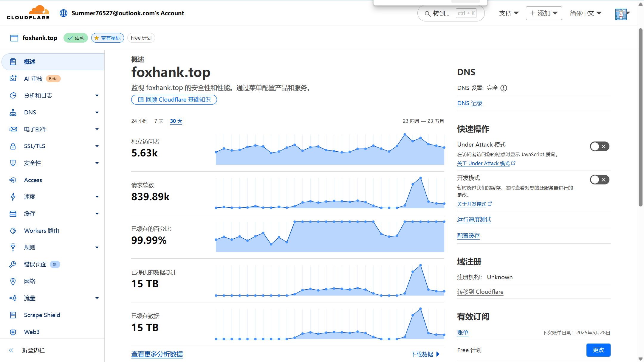This screenshot has width=644, height=362.
Task: Click the 分析和日志 pie chart icon
Action: pos(13,95)
